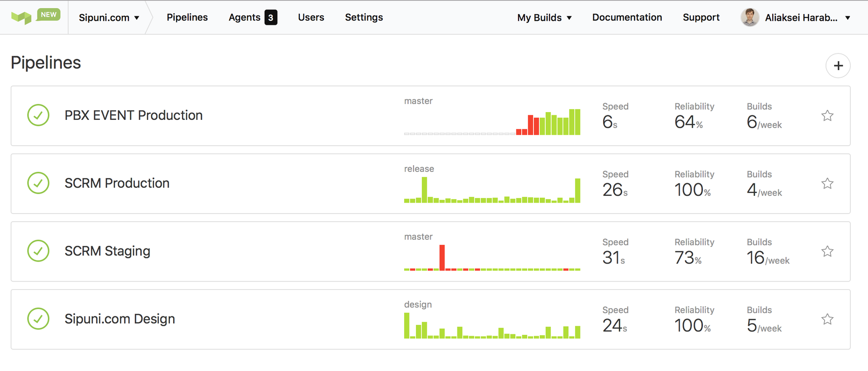Favorite the PBX EVENT Production pipeline
Image resolution: width=868 pixels, height=371 pixels.
coord(827,116)
